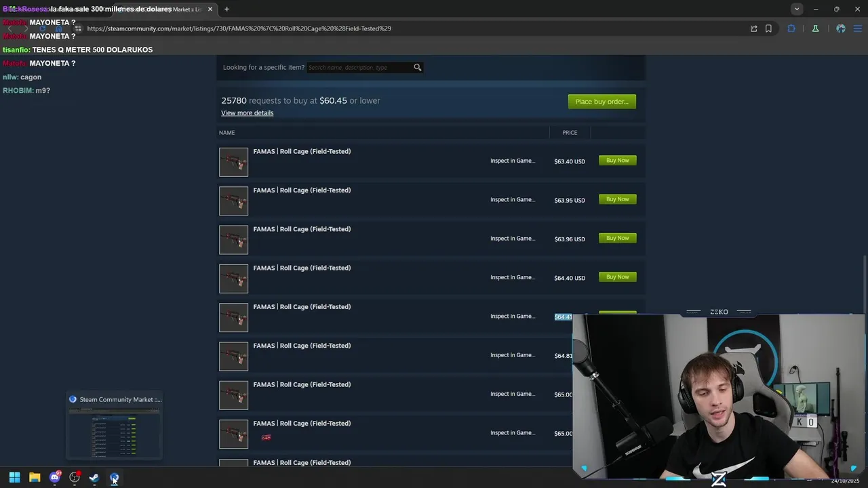Inspect in Game the $64.40 FAMAS listing
The image size is (868, 488).
tap(513, 277)
